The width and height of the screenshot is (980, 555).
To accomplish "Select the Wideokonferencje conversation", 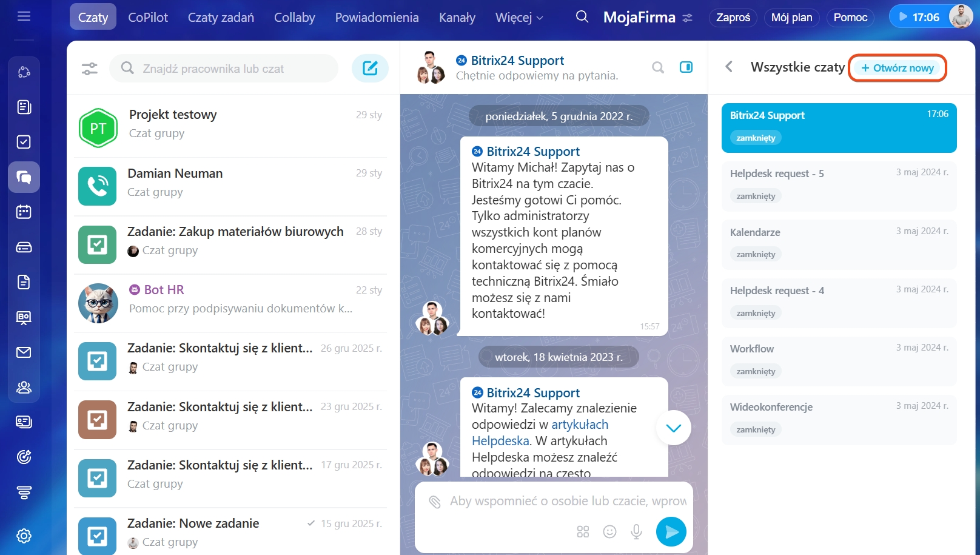I will (839, 420).
